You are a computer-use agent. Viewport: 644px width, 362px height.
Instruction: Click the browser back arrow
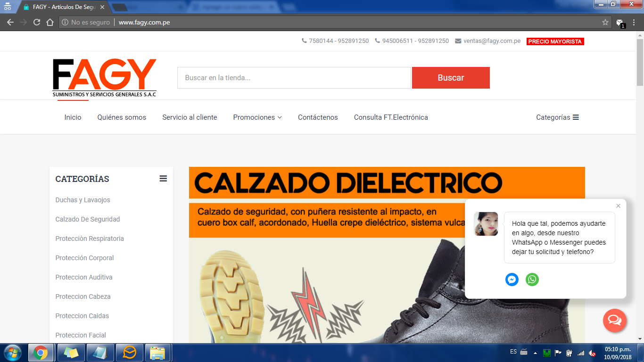click(x=10, y=22)
